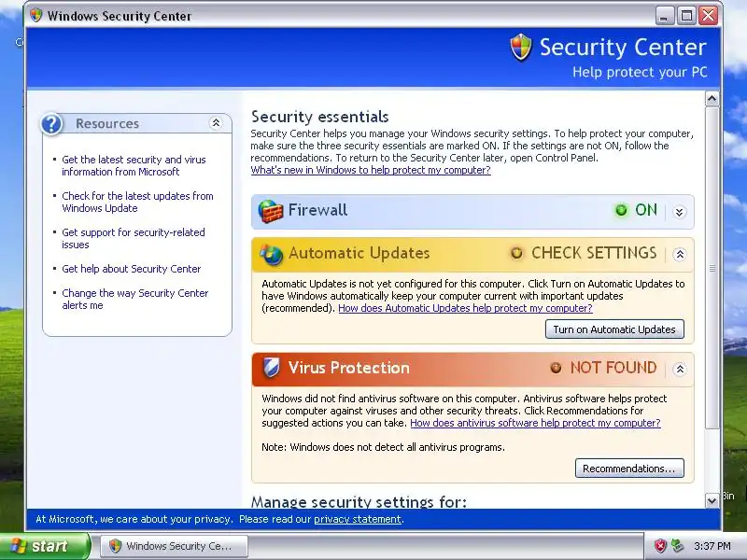Get latest security and virus information
The image size is (747, 560).
tap(134, 166)
